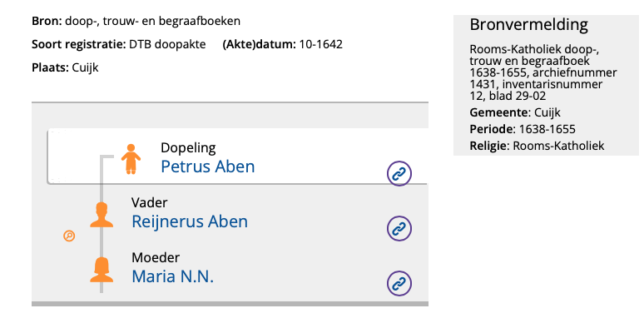Click the link icon for Reijnerus Aben
This screenshot has width=644, height=333.
tap(399, 227)
